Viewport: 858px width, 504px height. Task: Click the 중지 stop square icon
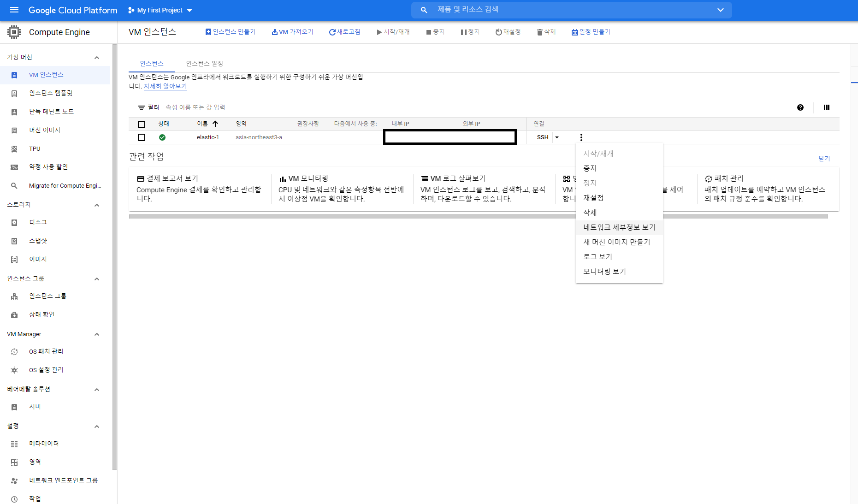pos(429,32)
